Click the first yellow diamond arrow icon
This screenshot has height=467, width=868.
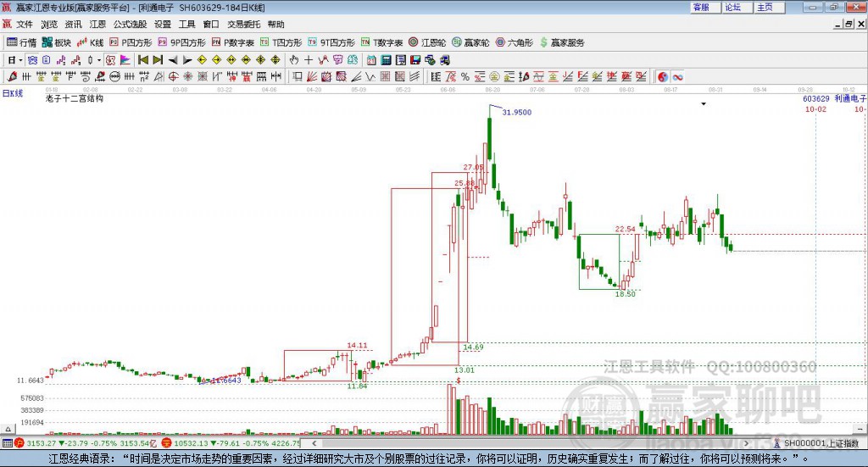(202, 60)
